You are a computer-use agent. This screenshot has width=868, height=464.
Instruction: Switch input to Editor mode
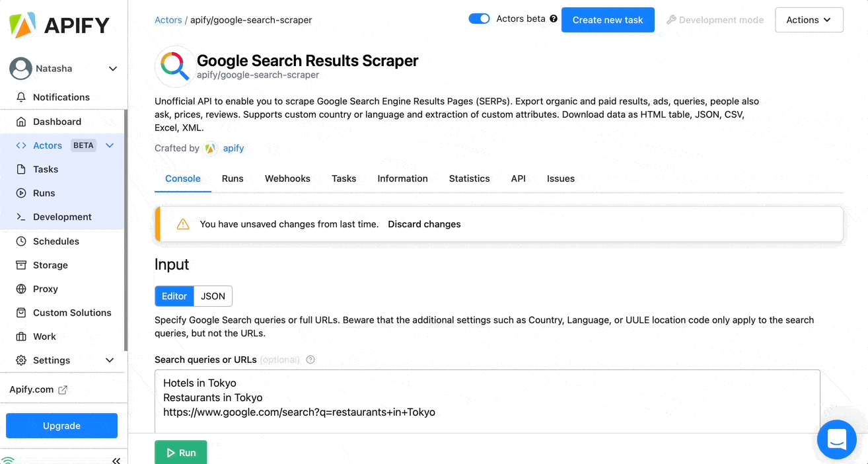click(174, 296)
